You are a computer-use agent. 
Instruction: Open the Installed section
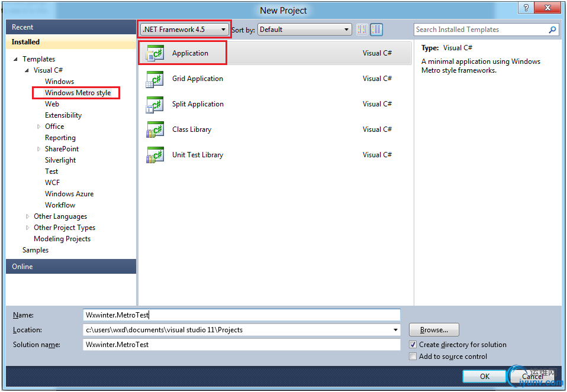pyautogui.click(x=71, y=42)
